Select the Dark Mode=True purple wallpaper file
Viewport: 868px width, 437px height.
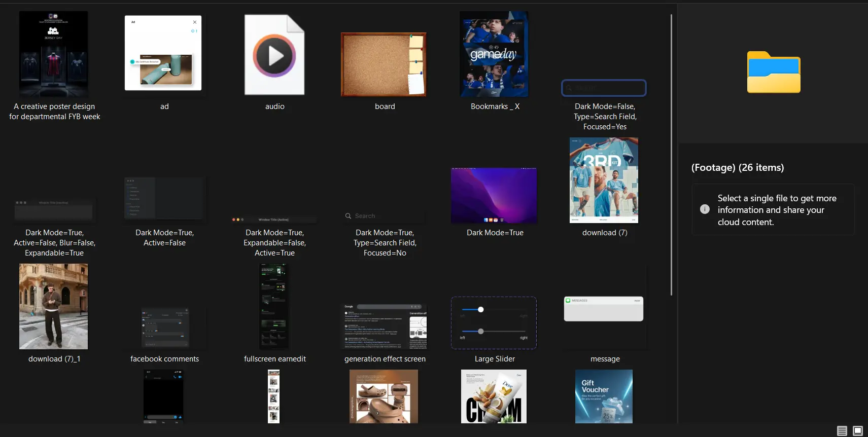click(494, 195)
